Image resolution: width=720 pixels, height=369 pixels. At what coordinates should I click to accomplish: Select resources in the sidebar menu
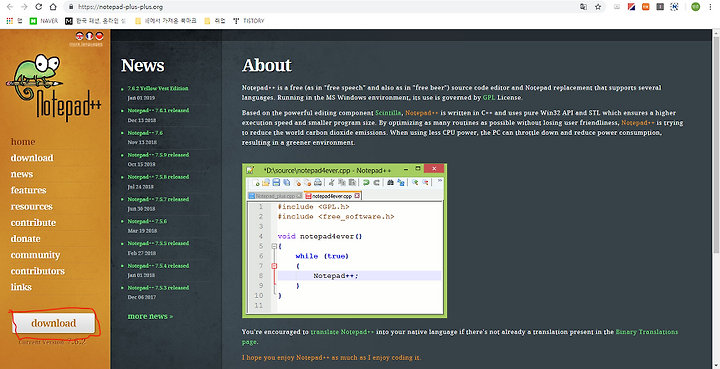click(x=32, y=207)
